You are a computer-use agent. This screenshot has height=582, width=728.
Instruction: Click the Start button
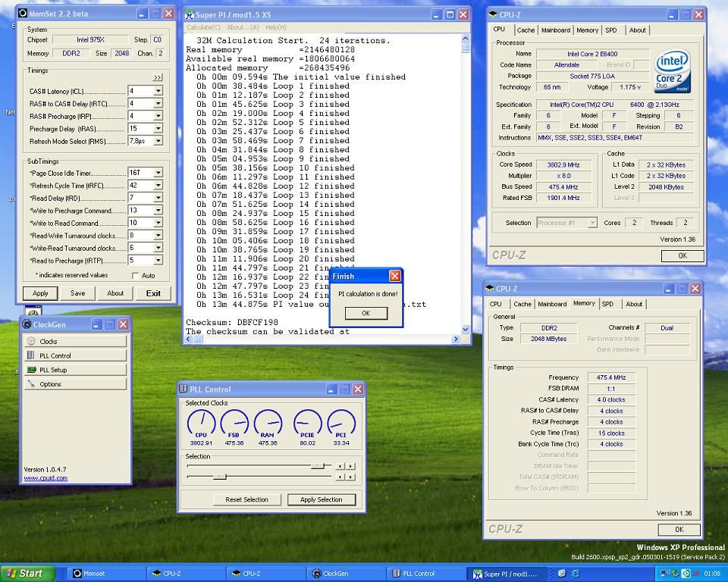click(x=28, y=574)
